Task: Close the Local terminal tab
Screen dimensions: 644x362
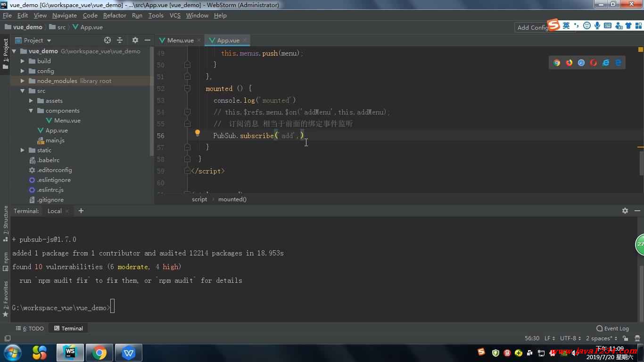Action: (67, 211)
